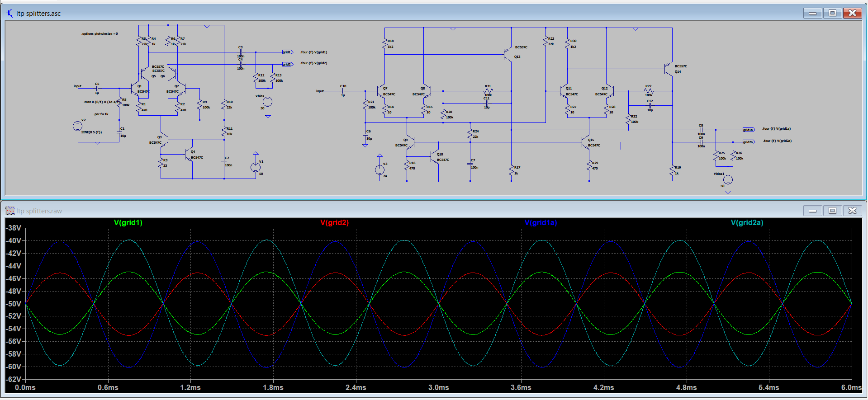Close the ltp splitters.raw waveform window
The height and width of the screenshot is (400, 868).
tap(852, 211)
